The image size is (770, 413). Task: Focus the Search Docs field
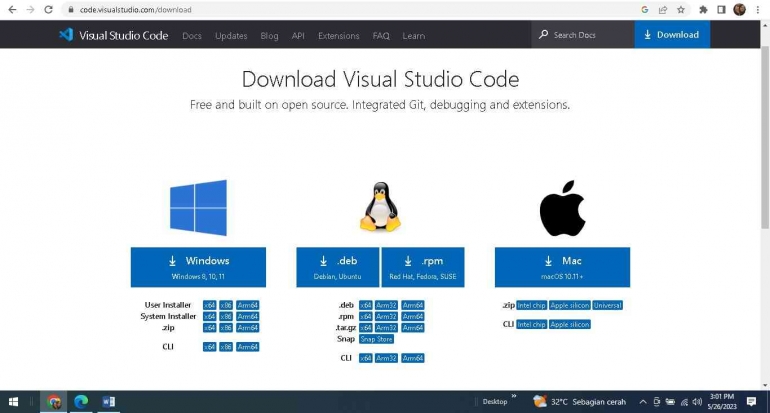[x=582, y=35]
